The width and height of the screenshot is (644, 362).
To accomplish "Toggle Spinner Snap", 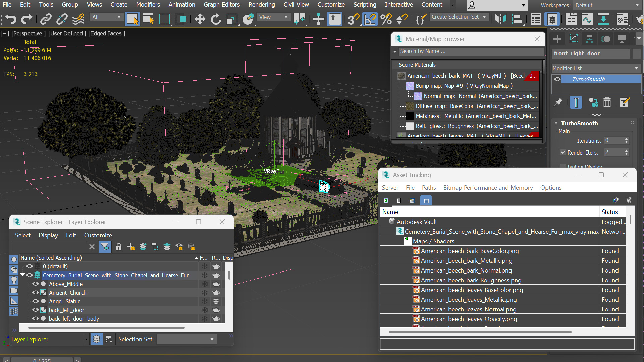I will pyautogui.click(x=402, y=19).
